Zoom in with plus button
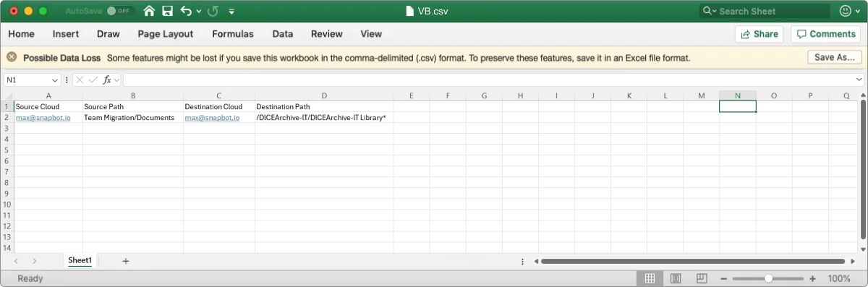The height and width of the screenshot is (287, 868). pos(813,278)
